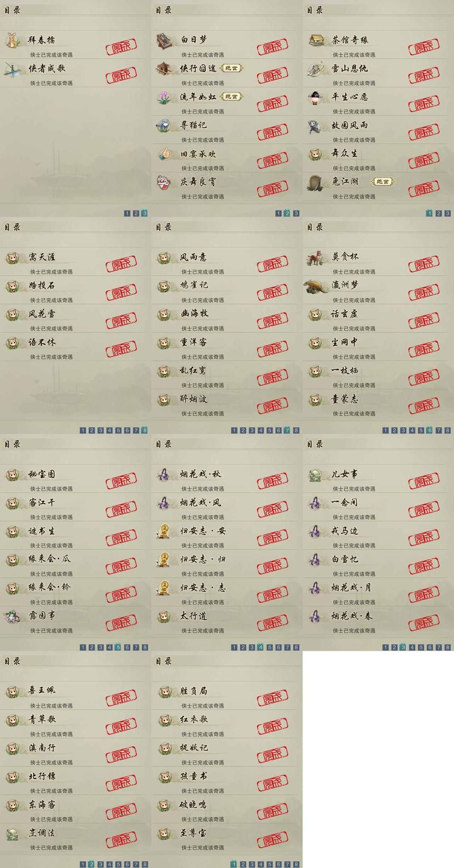Viewport: 454px width, 868px height.
Task: Open the 烟花戏·秋 adventure entry
Action: tap(227, 478)
